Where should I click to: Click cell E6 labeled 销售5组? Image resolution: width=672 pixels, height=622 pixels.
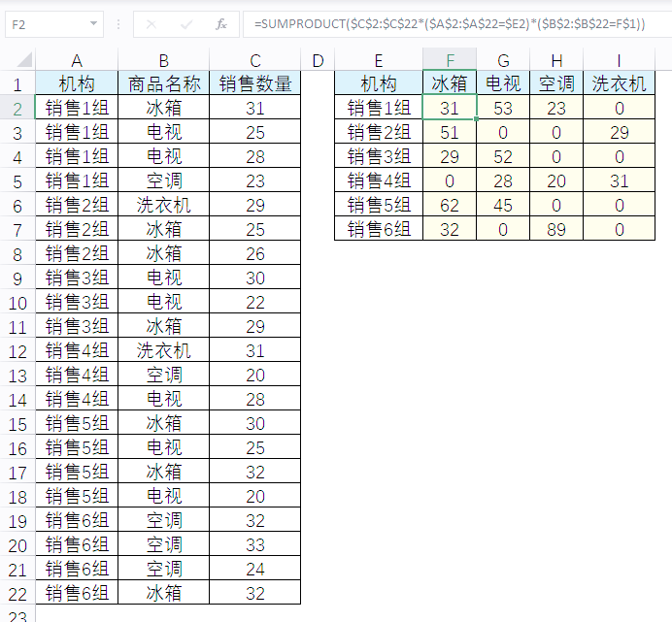(379, 205)
